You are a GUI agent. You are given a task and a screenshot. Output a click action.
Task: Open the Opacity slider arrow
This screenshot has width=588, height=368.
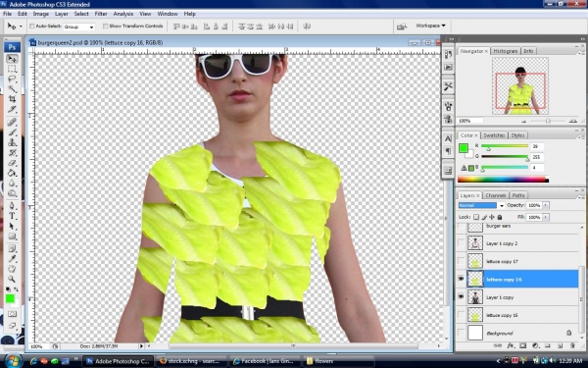coord(546,205)
